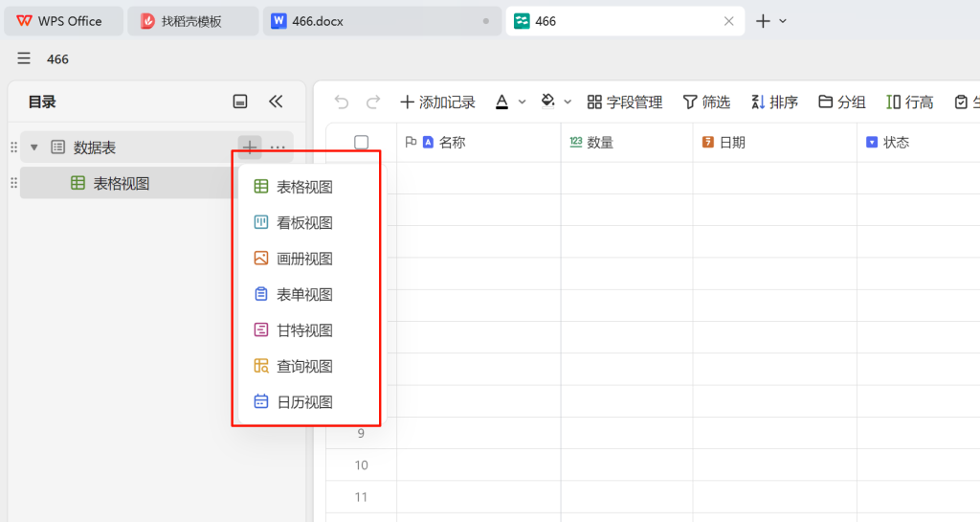Switch to the 找稻壳模板 tab

tap(192, 21)
